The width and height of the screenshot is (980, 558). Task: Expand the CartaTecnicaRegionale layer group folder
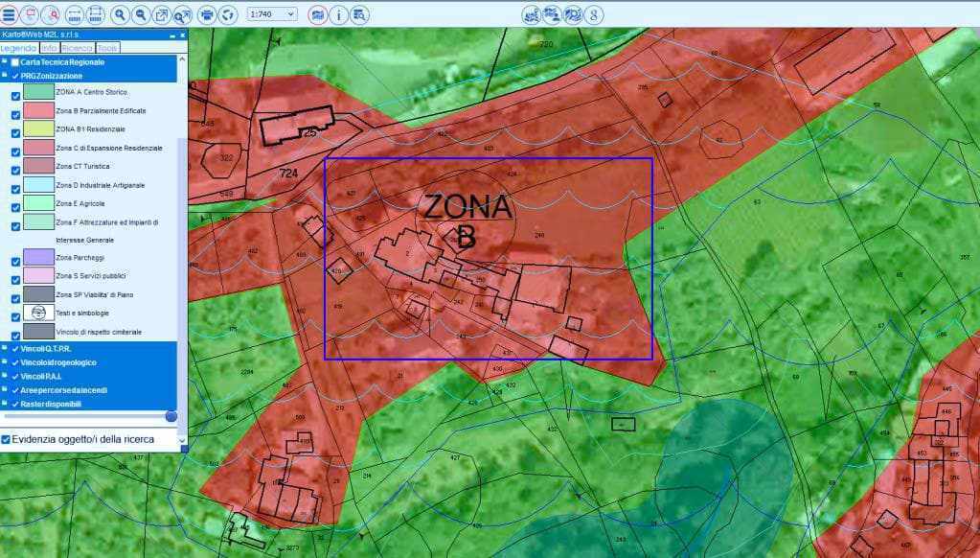pos(5,61)
